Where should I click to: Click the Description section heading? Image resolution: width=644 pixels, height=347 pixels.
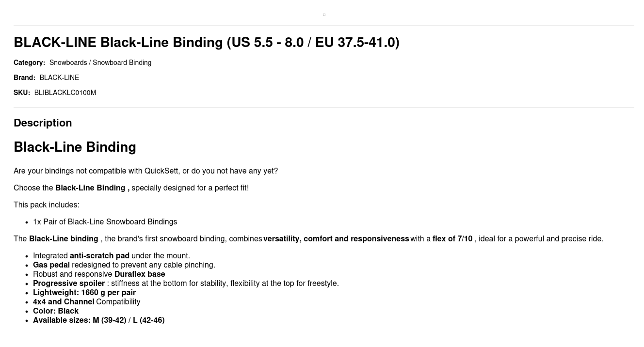point(43,123)
